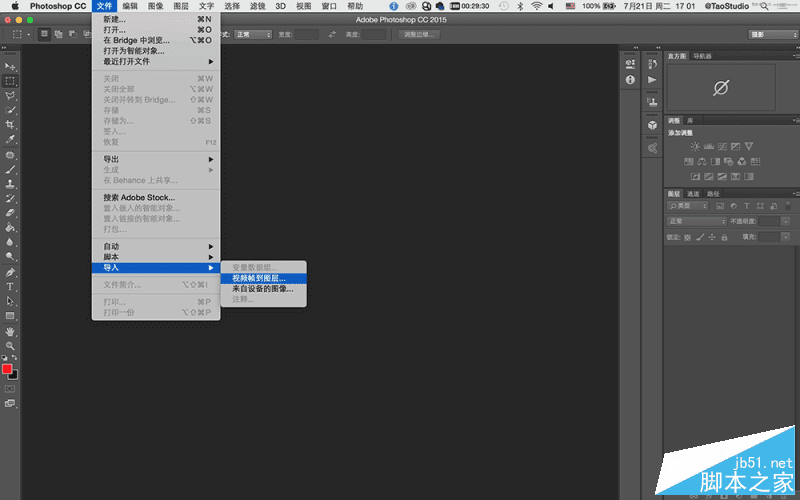
Task: Toggle lock transparent pixels icon
Action: point(687,237)
